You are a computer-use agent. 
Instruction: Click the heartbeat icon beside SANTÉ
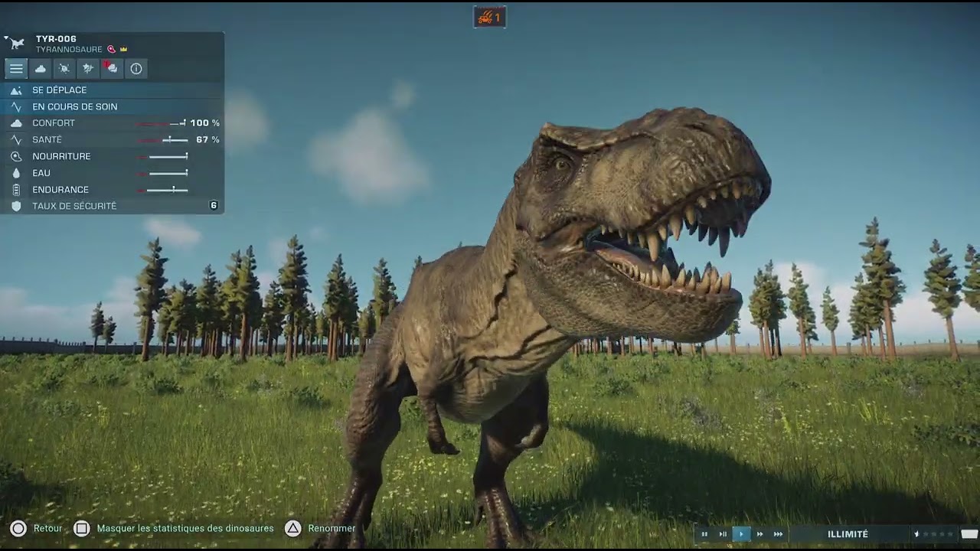pos(16,140)
